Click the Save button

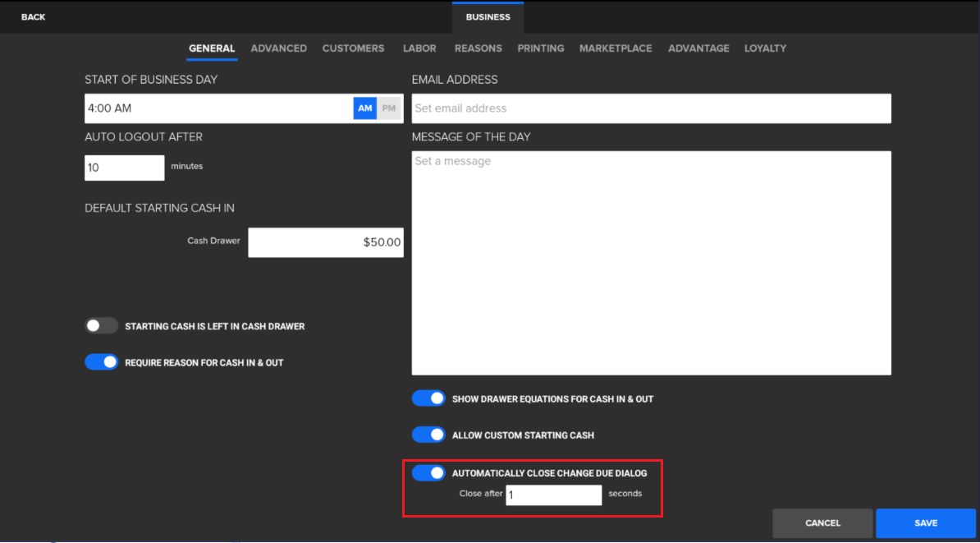pos(925,523)
